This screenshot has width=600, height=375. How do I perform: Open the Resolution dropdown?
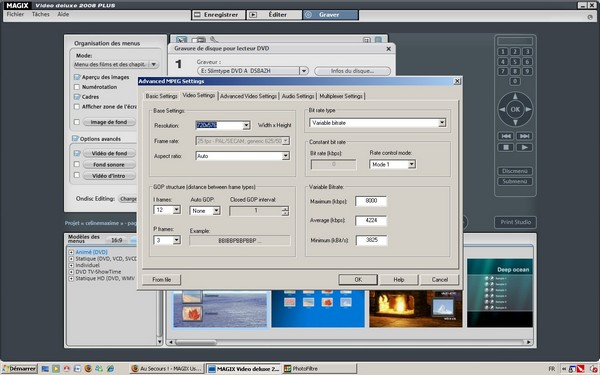tap(246, 125)
